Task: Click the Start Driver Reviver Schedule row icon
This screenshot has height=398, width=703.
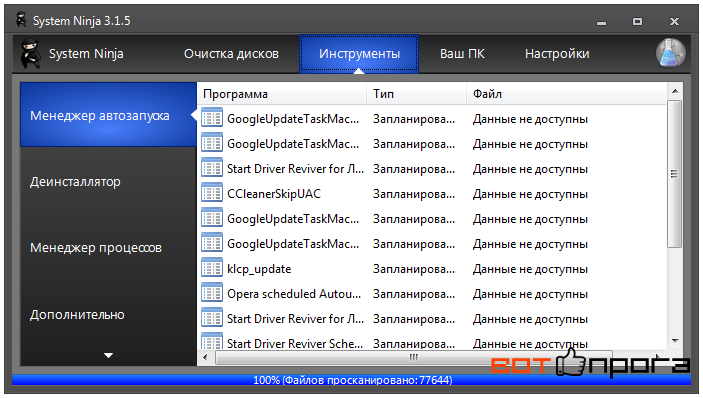Action: coord(212,342)
